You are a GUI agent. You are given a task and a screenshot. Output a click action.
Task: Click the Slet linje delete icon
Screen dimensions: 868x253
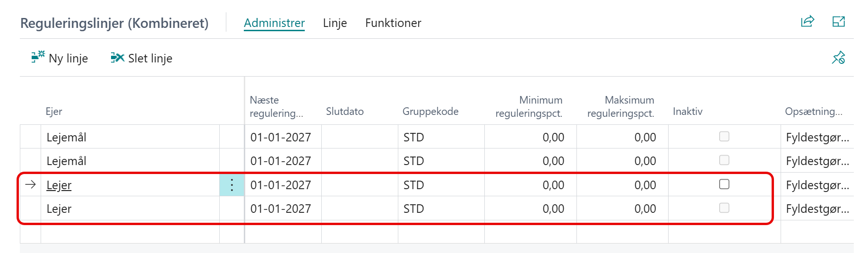click(x=117, y=58)
